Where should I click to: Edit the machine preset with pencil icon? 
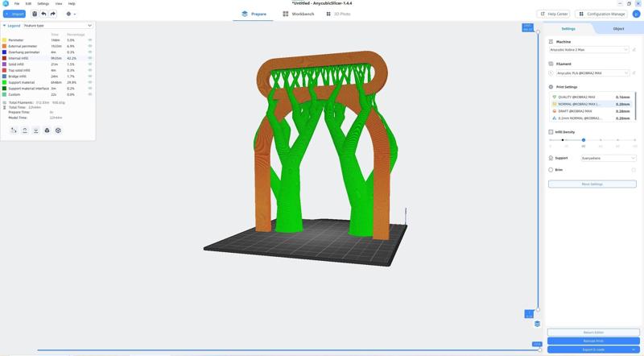click(634, 50)
